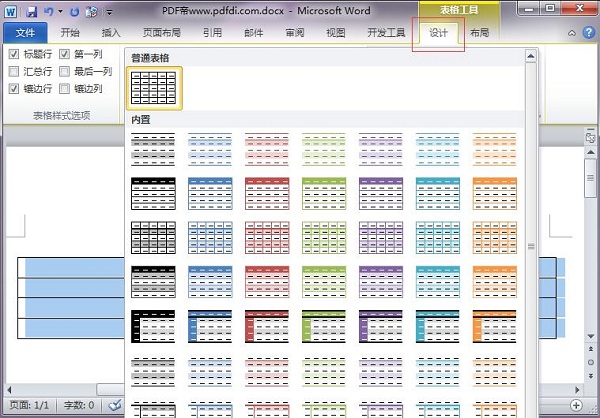Viewport: 600px width, 418px height.
Task: Apply orange light shading style in first built-in row
Action: click(495, 149)
